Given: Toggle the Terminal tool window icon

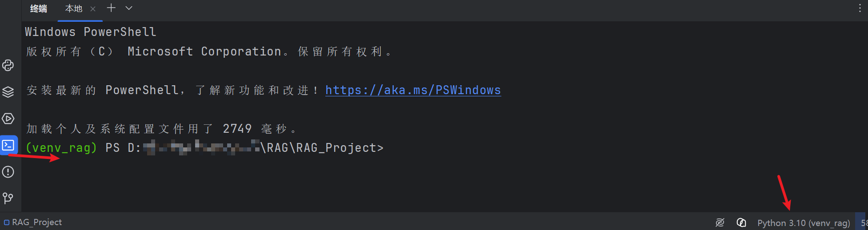Looking at the screenshot, I should pos(8,145).
